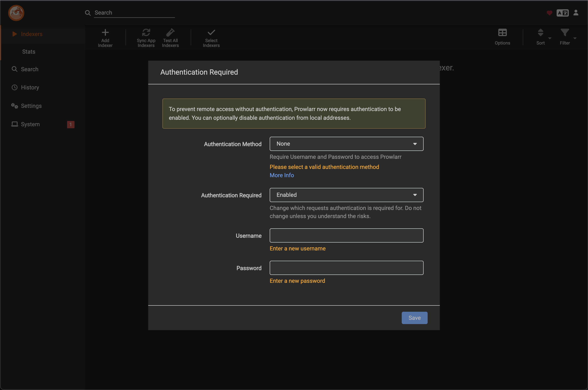This screenshot has width=588, height=390.
Task: Open the Filter menu
Action: (565, 37)
